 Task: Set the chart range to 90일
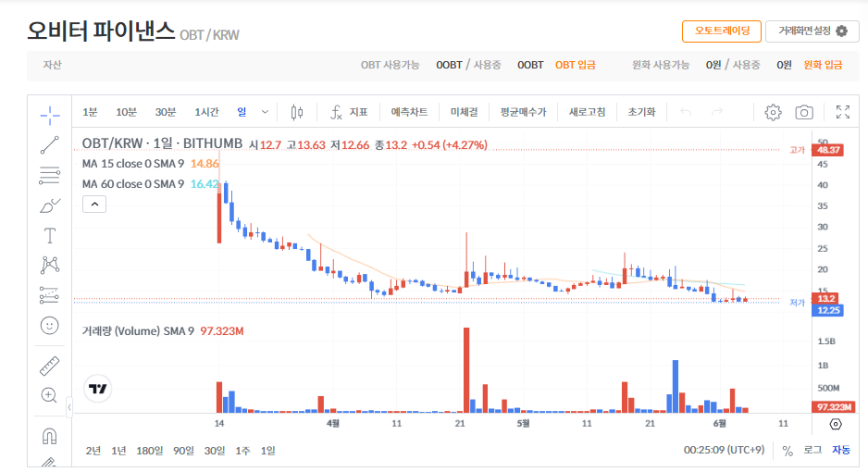pos(183,451)
